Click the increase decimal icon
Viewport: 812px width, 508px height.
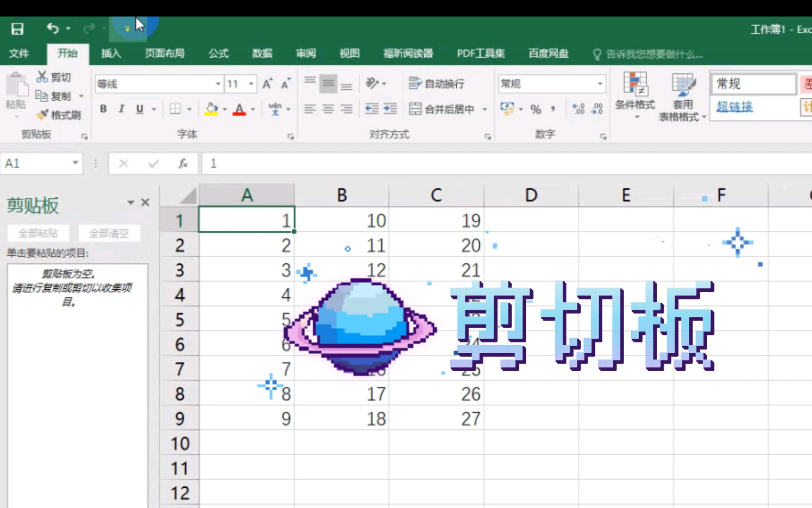[578, 109]
